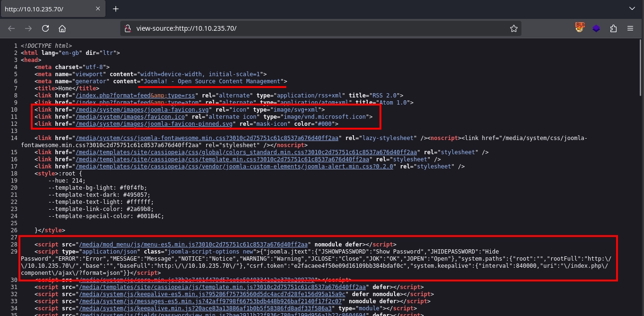The image size is (644, 316).
Task: Bookmark this page with the star icon
Action: 514,28
